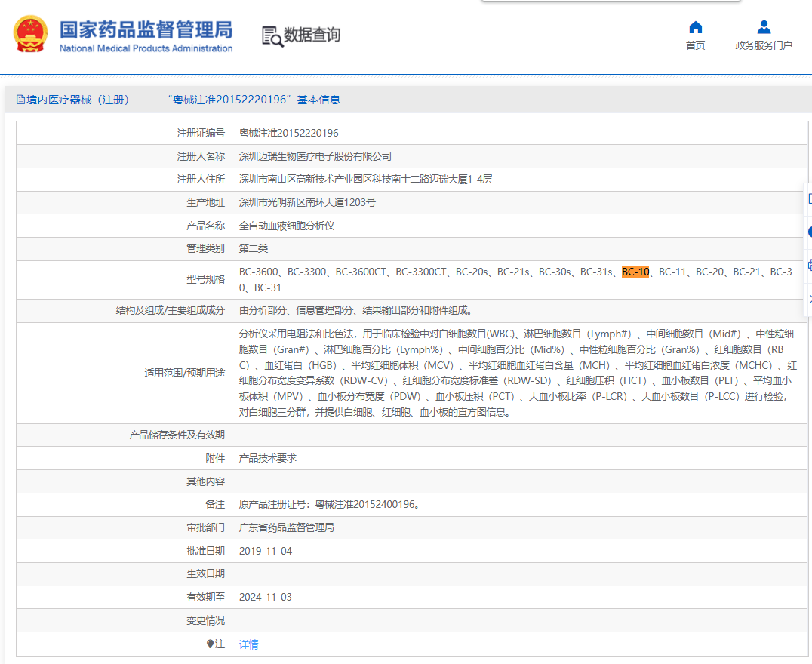Click the 产品储存条件及有效期 row label
Image resolution: width=812 pixels, height=664 pixels.
177,435
